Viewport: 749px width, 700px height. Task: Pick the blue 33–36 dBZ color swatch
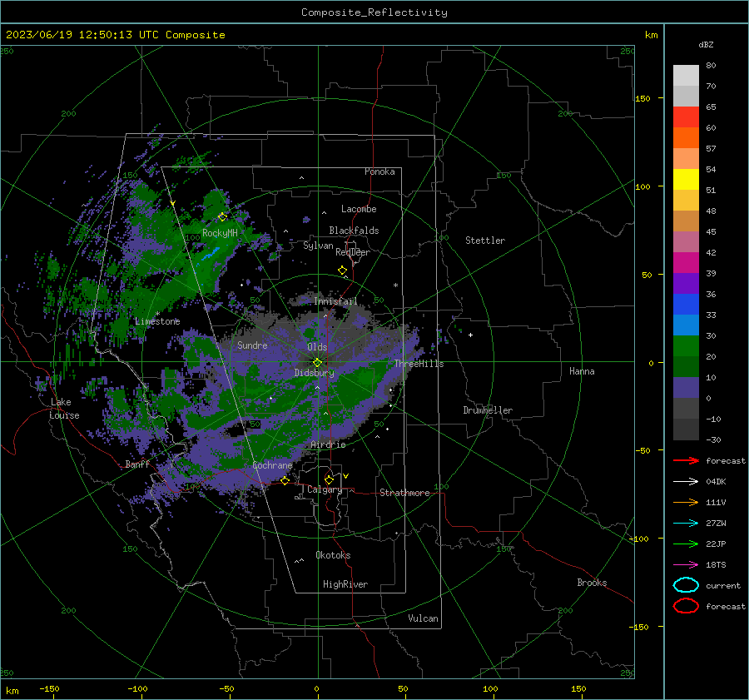pyautogui.click(x=686, y=305)
